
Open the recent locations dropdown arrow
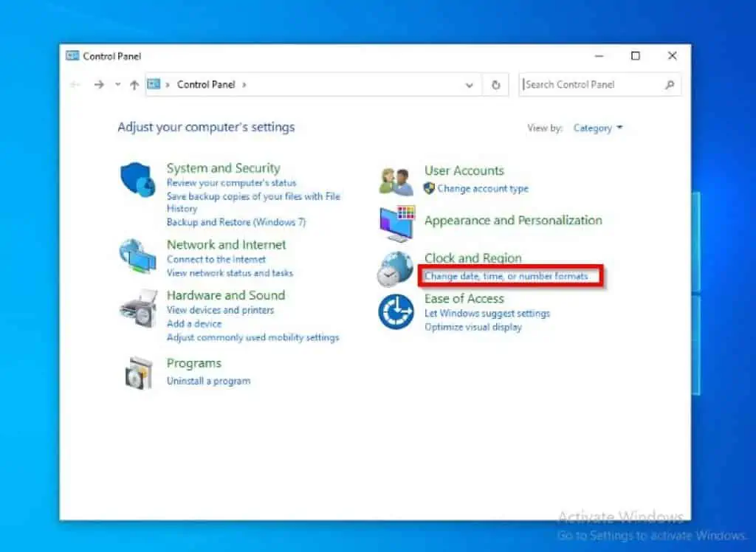pos(117,85)
